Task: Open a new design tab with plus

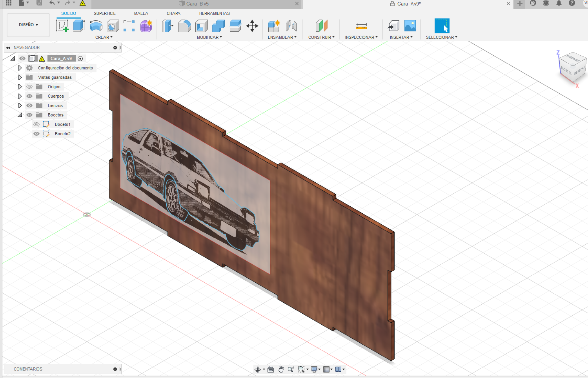Action: click(520, 4)
